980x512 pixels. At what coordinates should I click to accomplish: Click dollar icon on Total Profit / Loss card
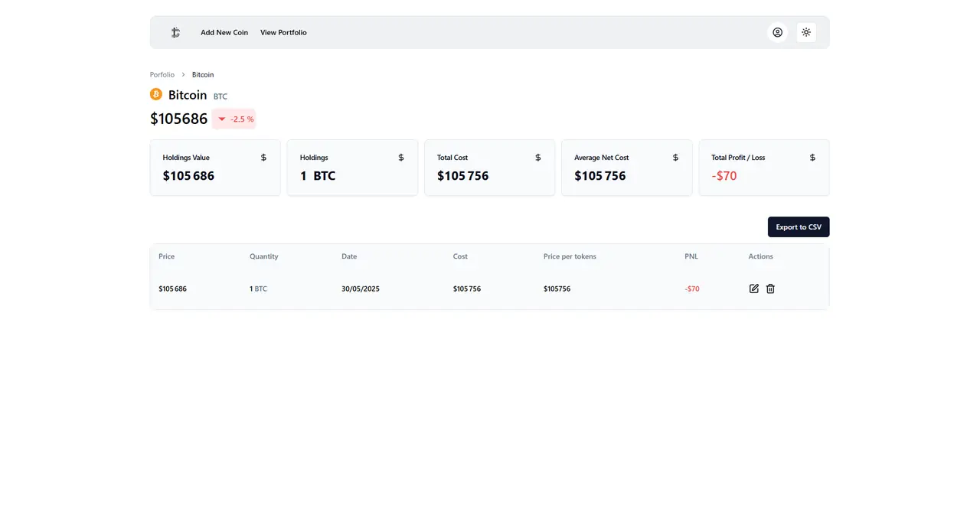coord(812,158)
